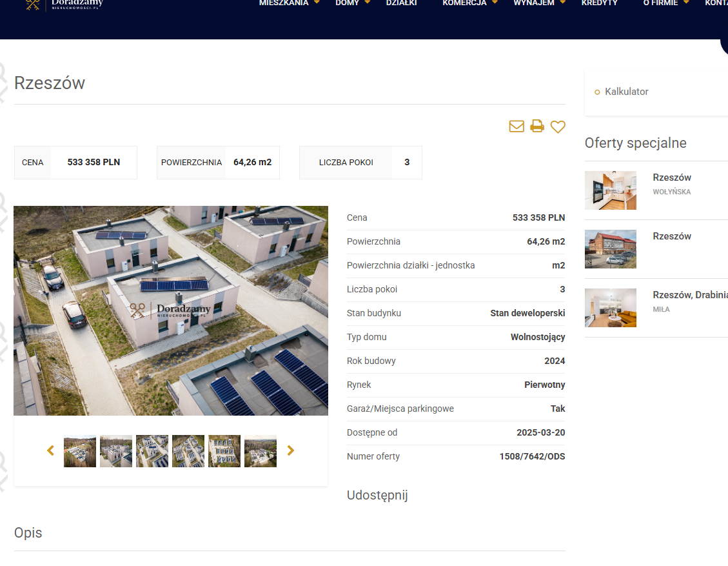Screen dimensions: 728x566
Task: Click the main aerial property photo
Action: click(171, 310)
